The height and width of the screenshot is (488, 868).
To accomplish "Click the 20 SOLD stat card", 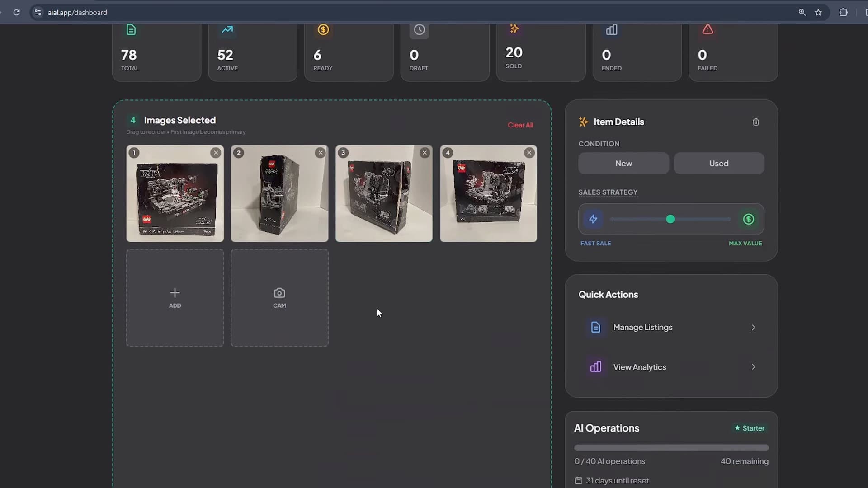I will click(541, 53).
